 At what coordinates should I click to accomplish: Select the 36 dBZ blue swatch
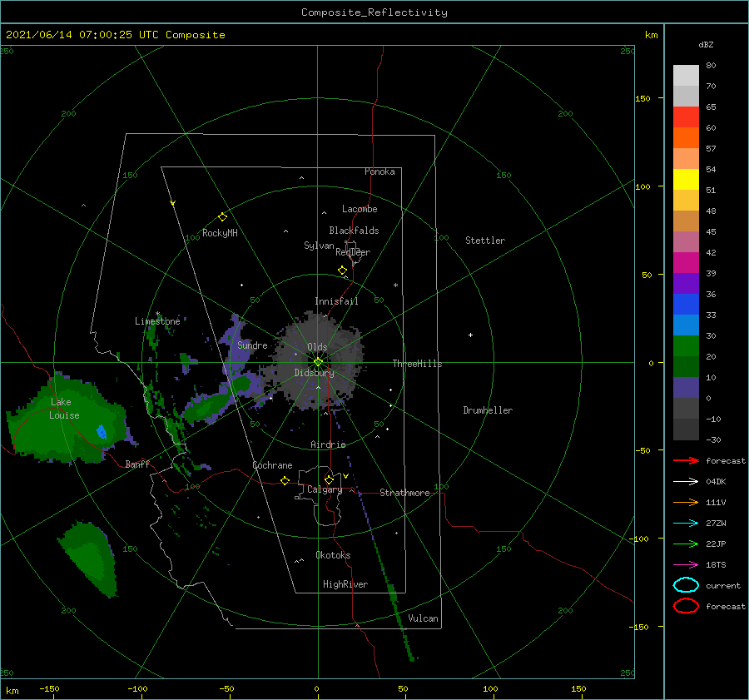coord(686,304)
